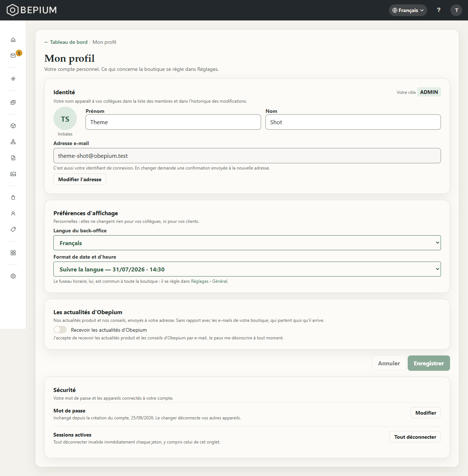
Task: Click the Enregistrer button
Action: [x=429, y=363]
